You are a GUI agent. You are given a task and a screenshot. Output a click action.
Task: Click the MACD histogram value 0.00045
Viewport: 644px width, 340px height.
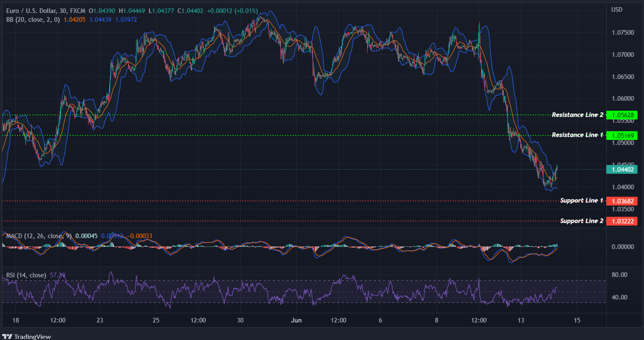(x=87, y=236)
